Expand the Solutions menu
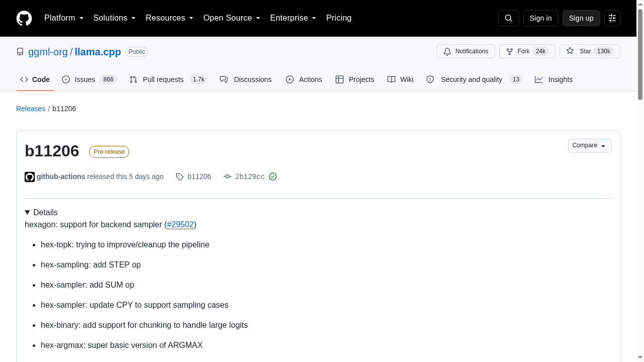Screen dimensions: 644x362 (115, 18)
